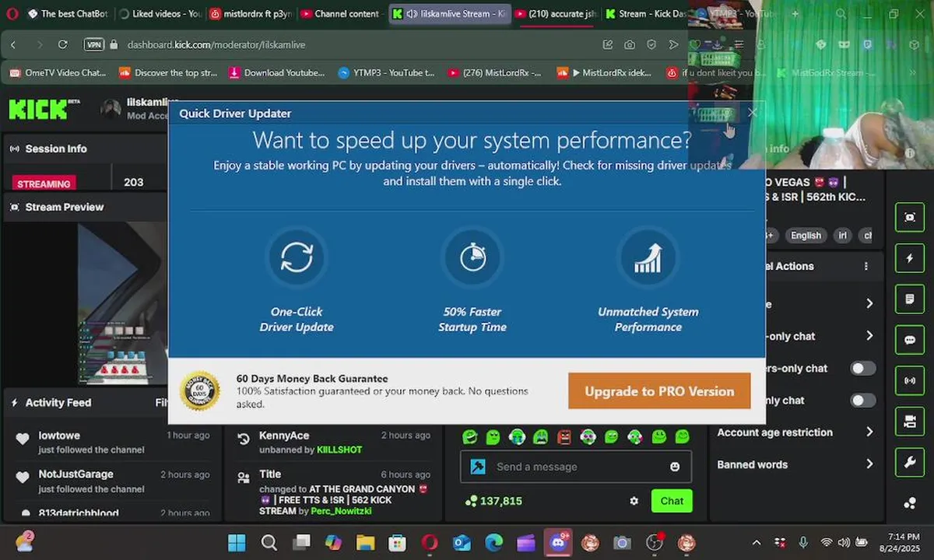
Task: Open chat settings gear icon
Action: [x=634, y=501]
